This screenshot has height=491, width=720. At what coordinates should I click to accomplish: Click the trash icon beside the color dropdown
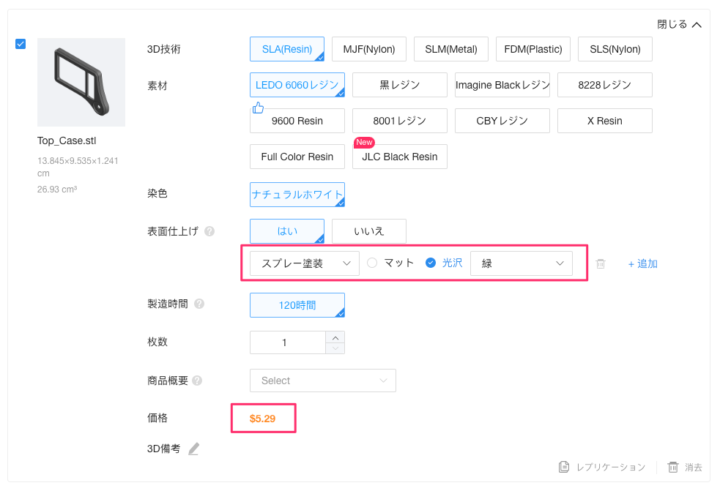tap(600, 264)
